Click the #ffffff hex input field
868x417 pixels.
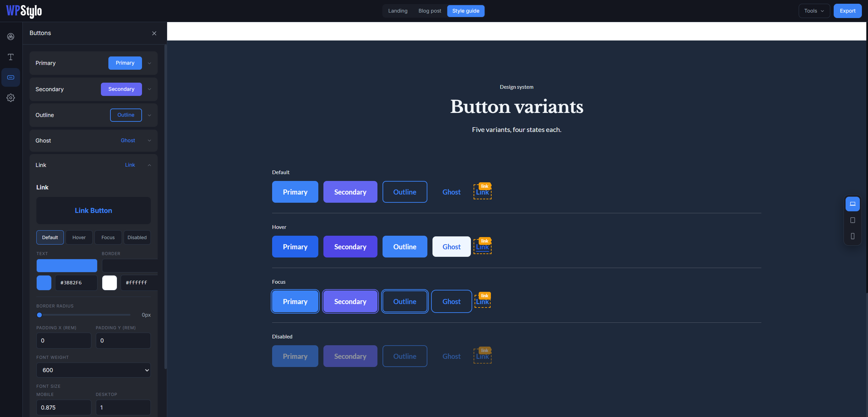(x=140, y=283)
